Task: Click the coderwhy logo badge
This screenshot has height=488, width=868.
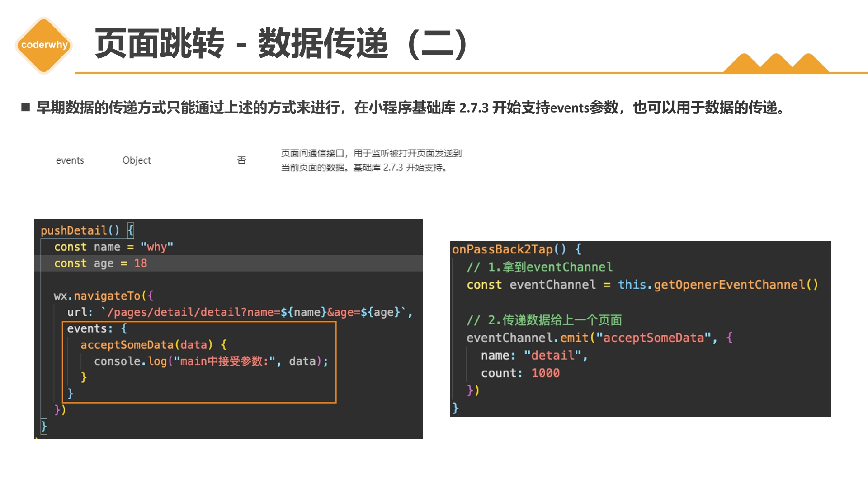Action: pyautogui.click(x=44, y=45)
